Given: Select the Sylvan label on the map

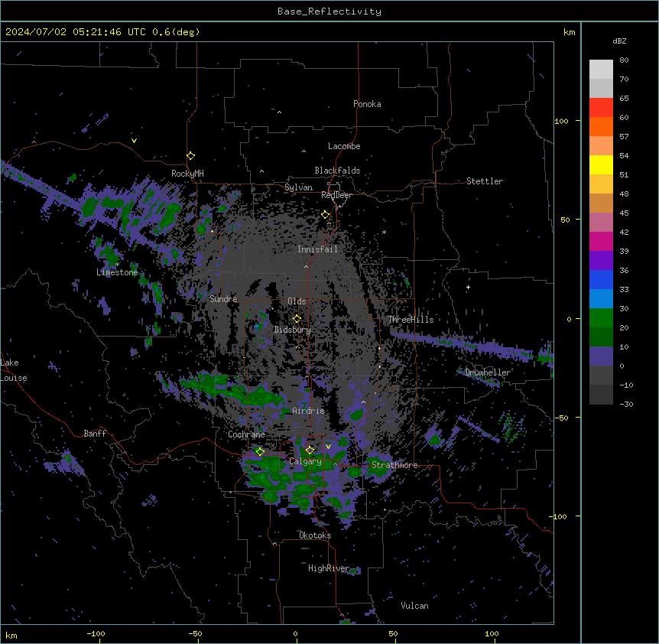Looking at the screenshot, I should click(298, 187).
